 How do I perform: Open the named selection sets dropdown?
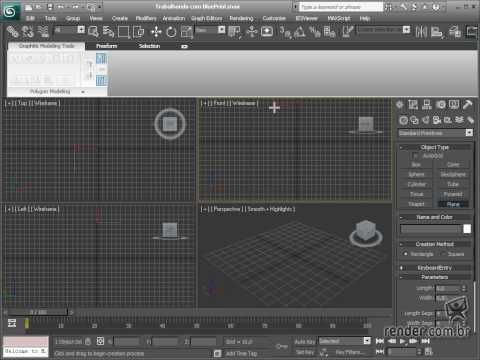[384, 30]
